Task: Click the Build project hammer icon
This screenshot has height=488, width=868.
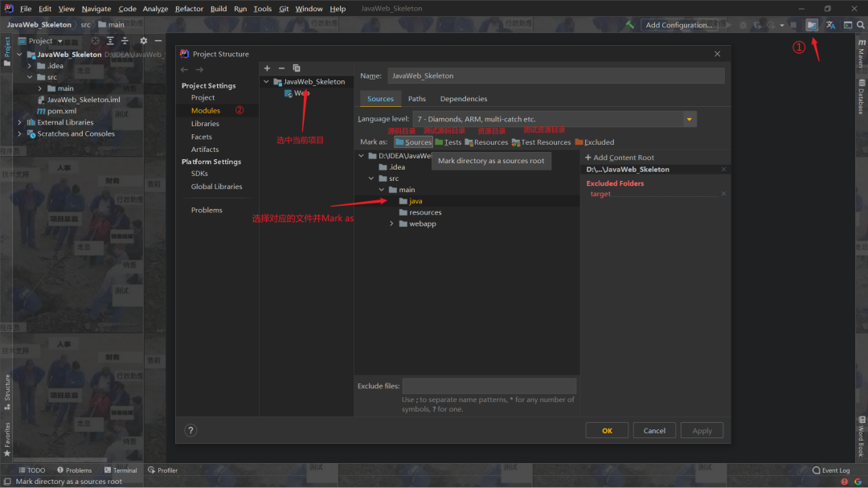Action: point(630,25)
